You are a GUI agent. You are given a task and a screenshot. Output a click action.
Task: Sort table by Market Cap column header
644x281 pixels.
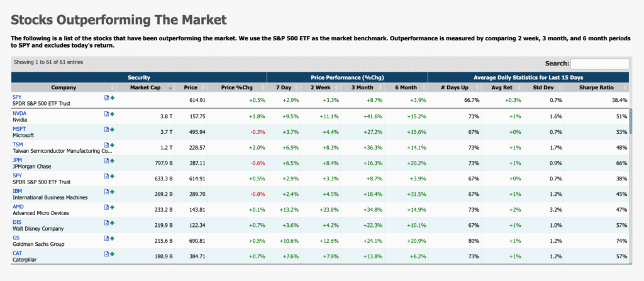145,87
